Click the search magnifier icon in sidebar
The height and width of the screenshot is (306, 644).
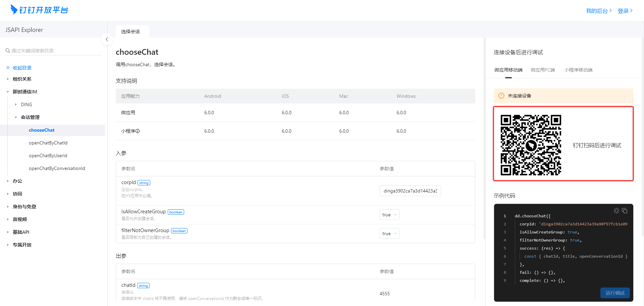click(8, 51)
